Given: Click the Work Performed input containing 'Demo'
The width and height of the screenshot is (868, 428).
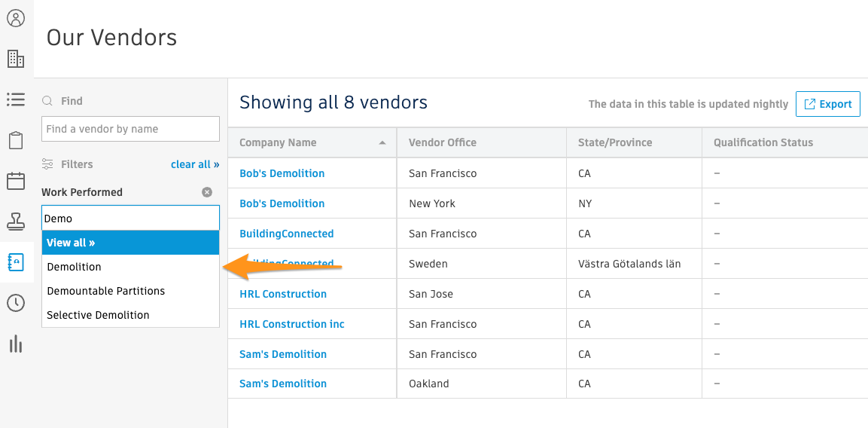Looking at the screenshot, I should click(131, 218).
